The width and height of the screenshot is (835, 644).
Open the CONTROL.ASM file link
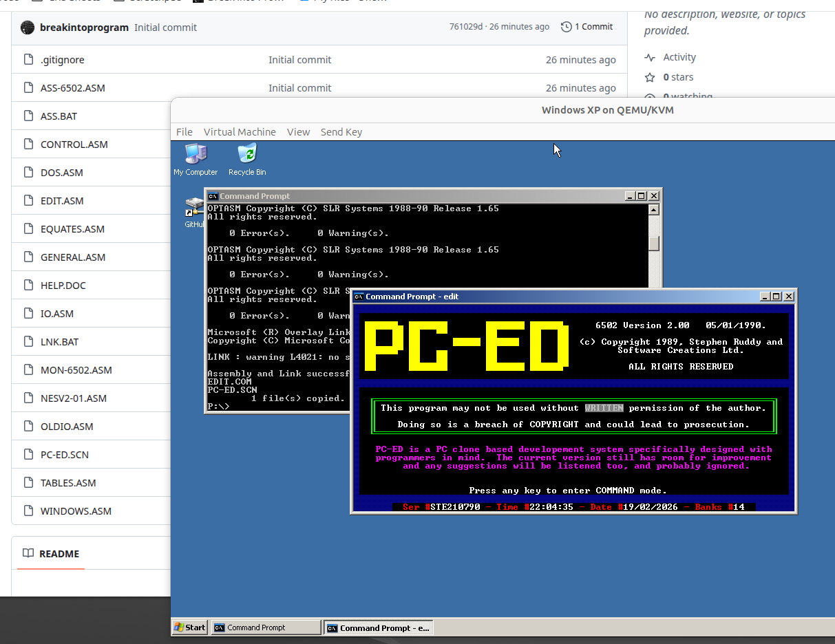tap(74, 144)
